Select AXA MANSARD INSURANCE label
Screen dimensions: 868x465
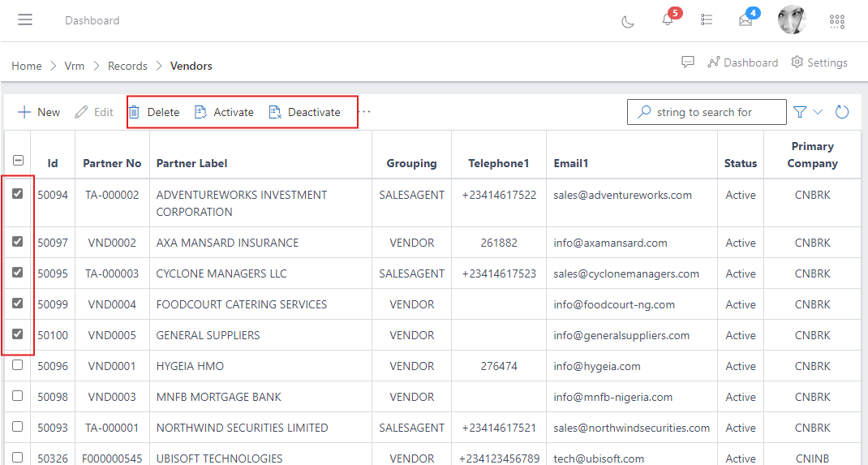point(227,243)
